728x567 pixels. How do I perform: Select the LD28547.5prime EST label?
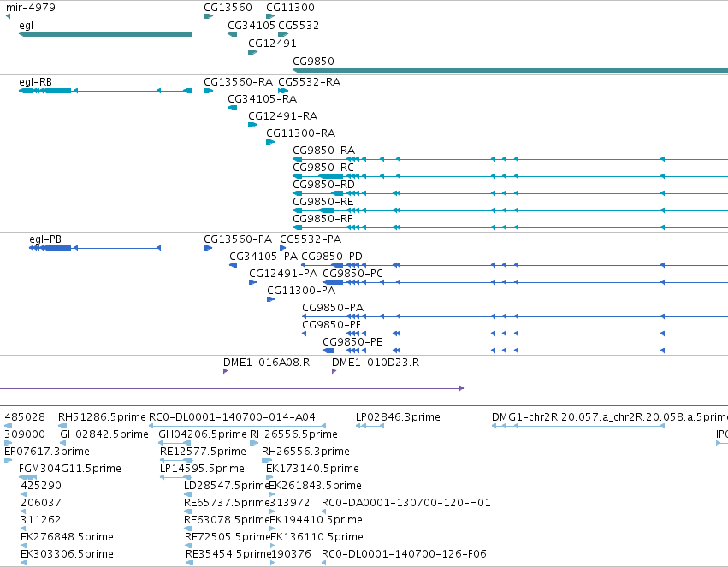click(x=227, y=487)
